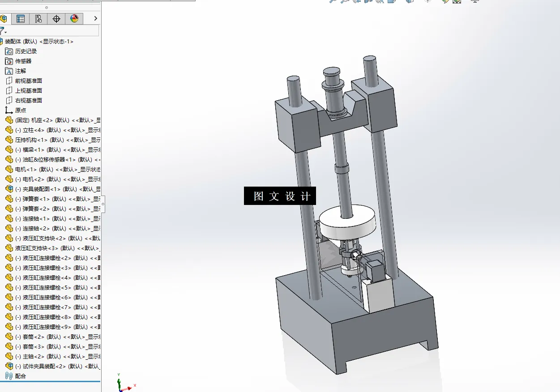Image resolution: width=560 pixels, height=392 pixels.
Task: Select the 立柱<4> part icon
Action: pos(9,130)
